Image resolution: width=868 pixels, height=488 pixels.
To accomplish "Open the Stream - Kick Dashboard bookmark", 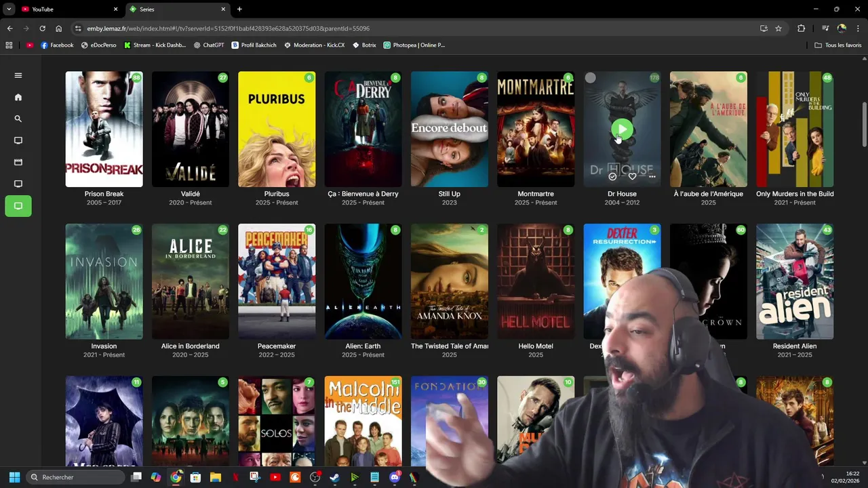I will click(x=155, y=45).
